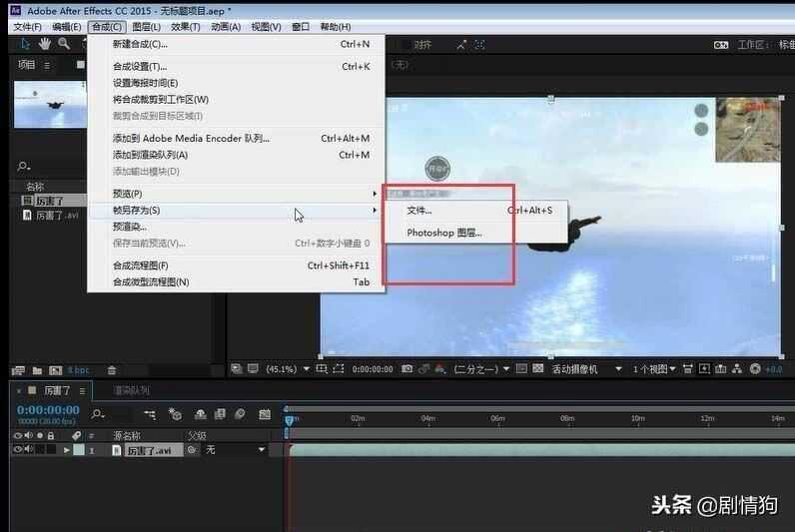Click the show channel color icon
This screenshot has height=532, width=795.
pos(440,369)
